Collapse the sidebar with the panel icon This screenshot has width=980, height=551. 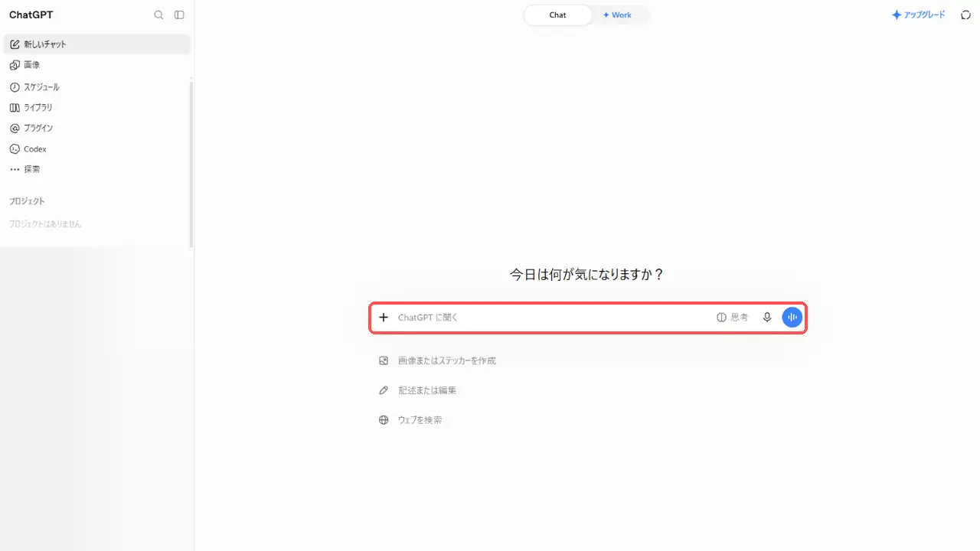[179, 15]
